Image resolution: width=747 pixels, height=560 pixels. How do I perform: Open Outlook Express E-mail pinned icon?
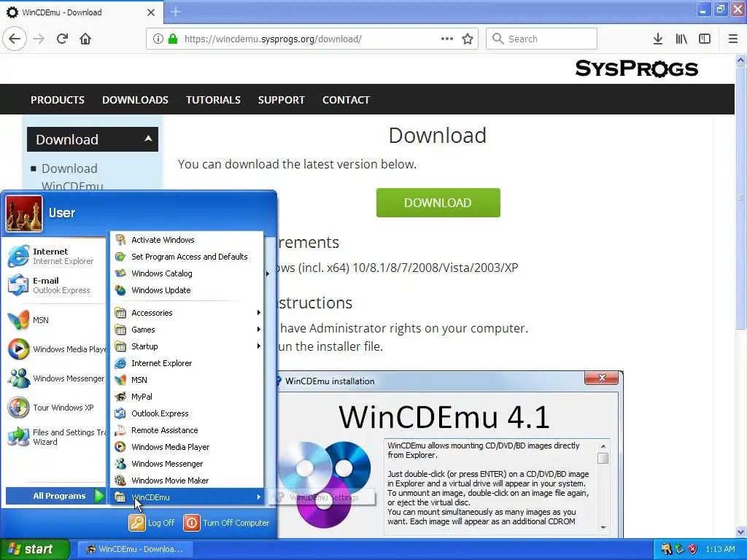[x=18, y=285]
